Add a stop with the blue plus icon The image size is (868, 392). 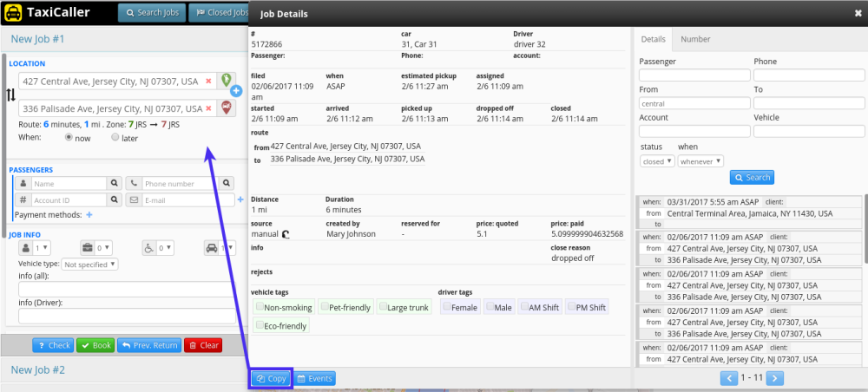coord(236,91)
